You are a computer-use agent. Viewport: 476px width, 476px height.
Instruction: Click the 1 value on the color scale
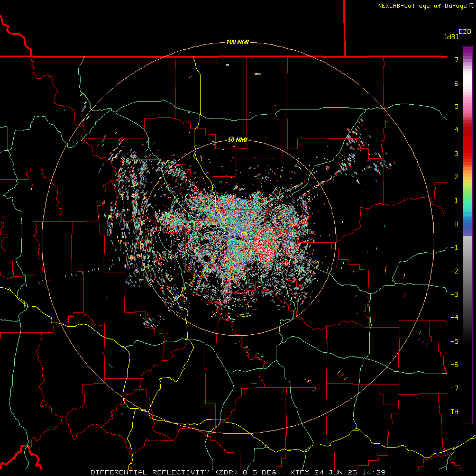[456, 200]
